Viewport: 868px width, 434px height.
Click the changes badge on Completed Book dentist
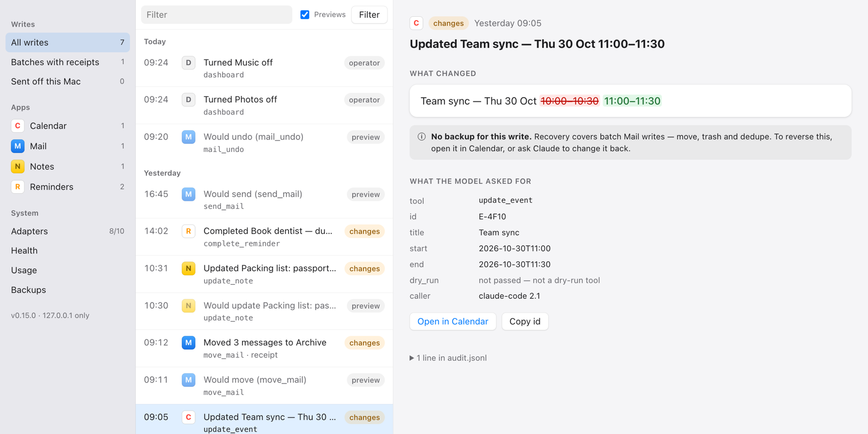365,231
